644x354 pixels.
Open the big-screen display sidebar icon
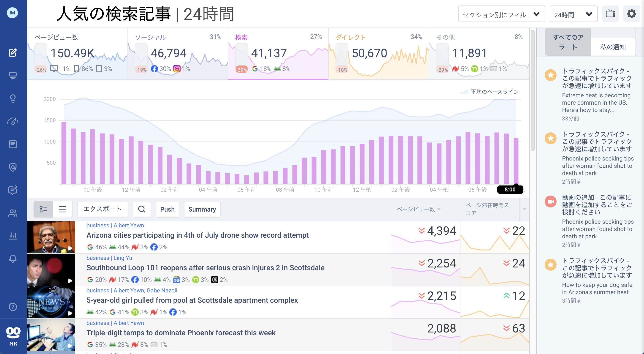[13, 75]
